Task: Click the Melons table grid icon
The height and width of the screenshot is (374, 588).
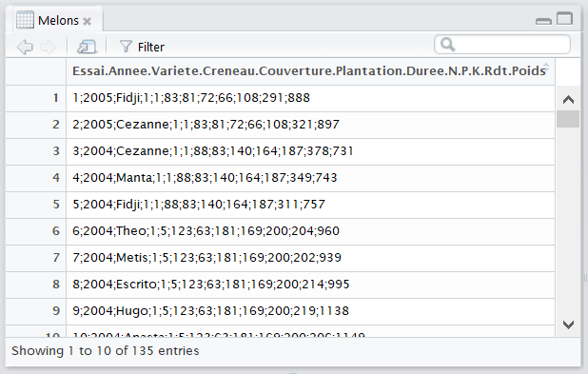Action: (25, 20)
